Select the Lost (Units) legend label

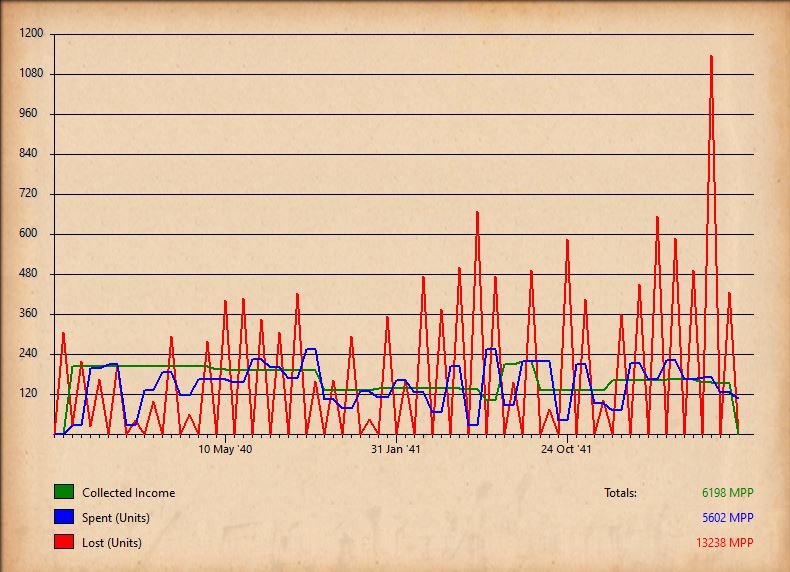pyautogui.click(x=112, y=543)
